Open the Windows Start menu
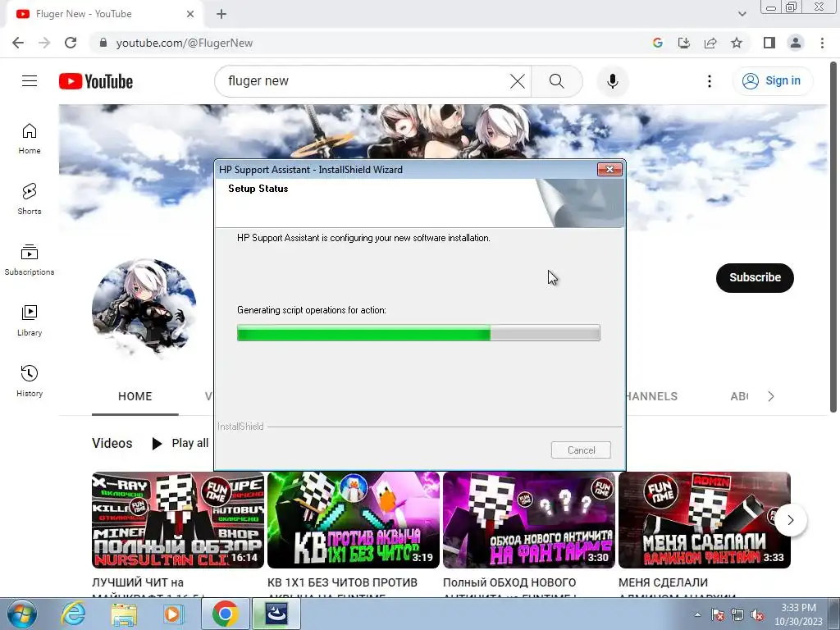This screenshot has width=840, height=630. [22, 614]
